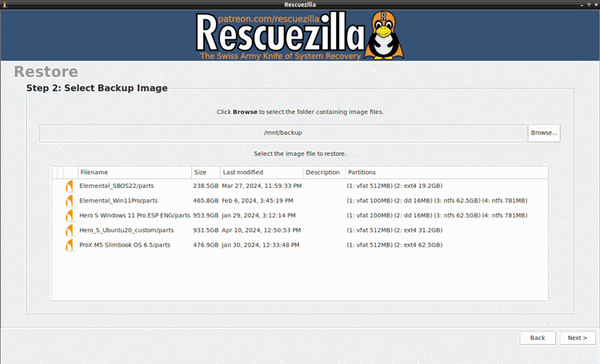Sort the image list by Last modified
The width and height of the screenshot is (600, 364).
click(260, 172)
